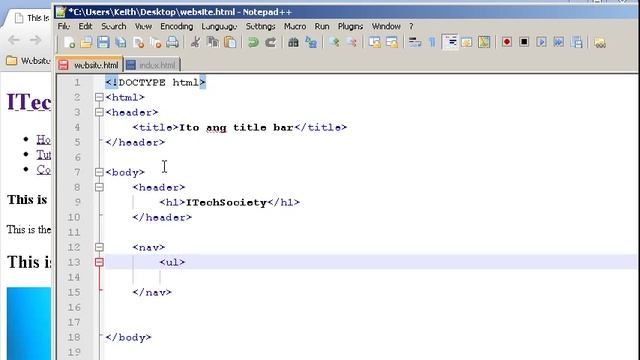Select the browser tab titled This is
The height and width of the screenshot is (360, 640).
pyautogui.click(x=31, y=18)
